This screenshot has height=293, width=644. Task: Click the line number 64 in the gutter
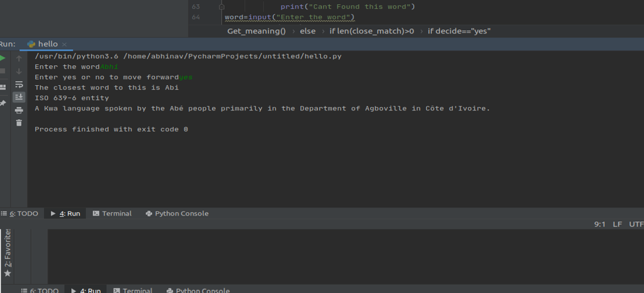pos(196,17)
